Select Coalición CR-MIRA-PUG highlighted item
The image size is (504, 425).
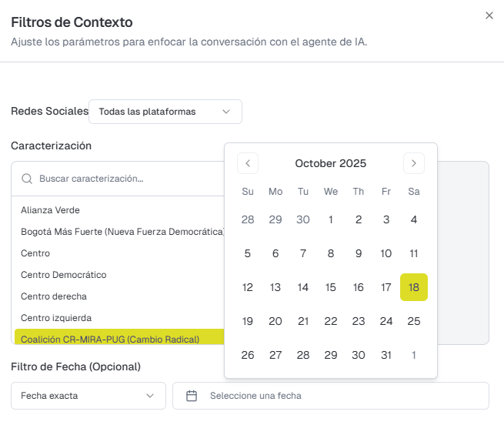(x=110, y=339)
